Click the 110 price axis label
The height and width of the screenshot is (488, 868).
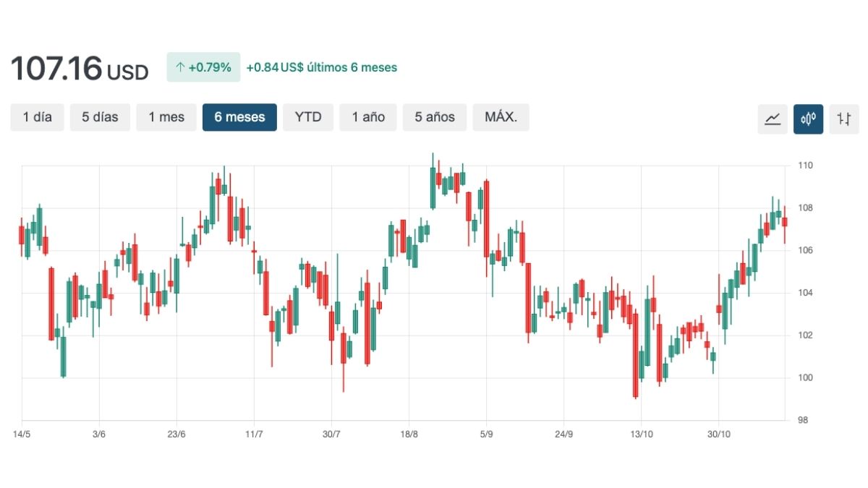pos(806,166)
